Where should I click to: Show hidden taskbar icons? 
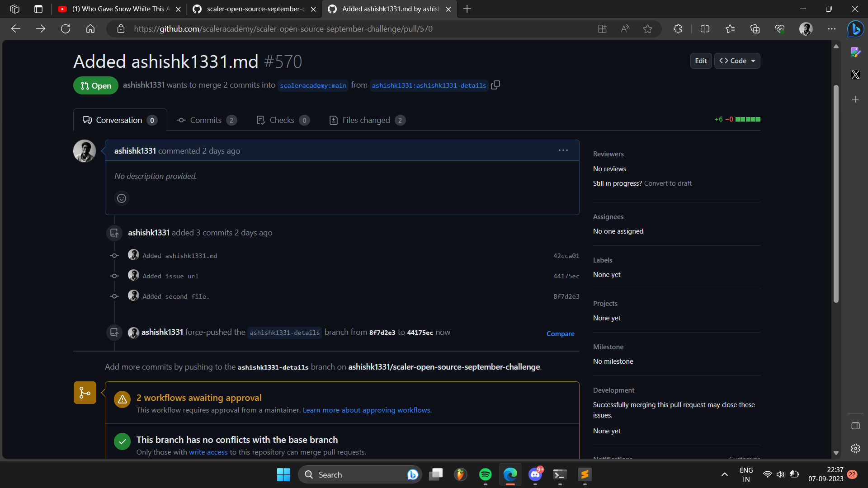(724, 474)
